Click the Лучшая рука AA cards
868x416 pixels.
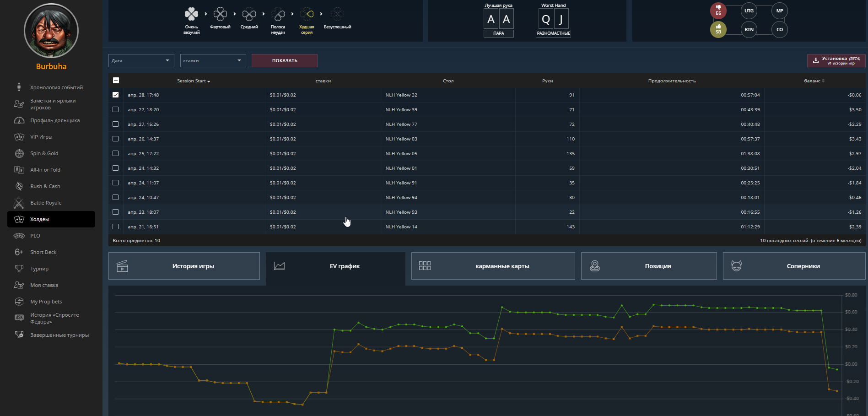(x=498, y=19)
